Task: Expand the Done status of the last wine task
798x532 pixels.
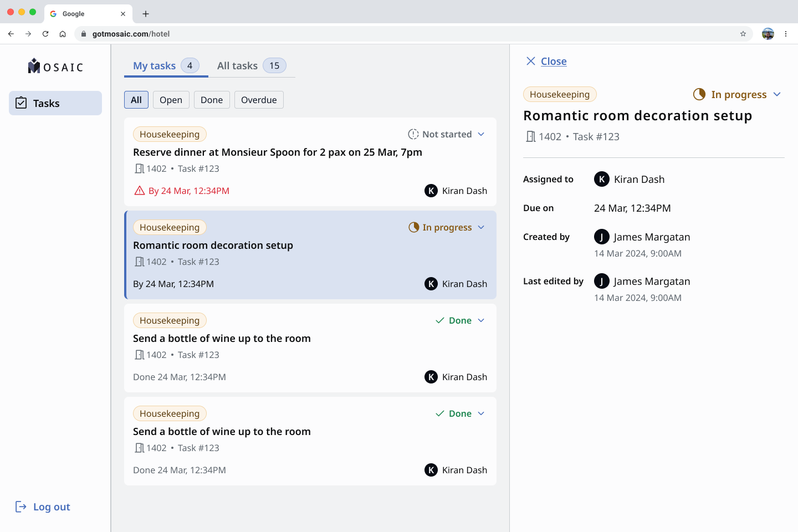Action: (460, 413)
